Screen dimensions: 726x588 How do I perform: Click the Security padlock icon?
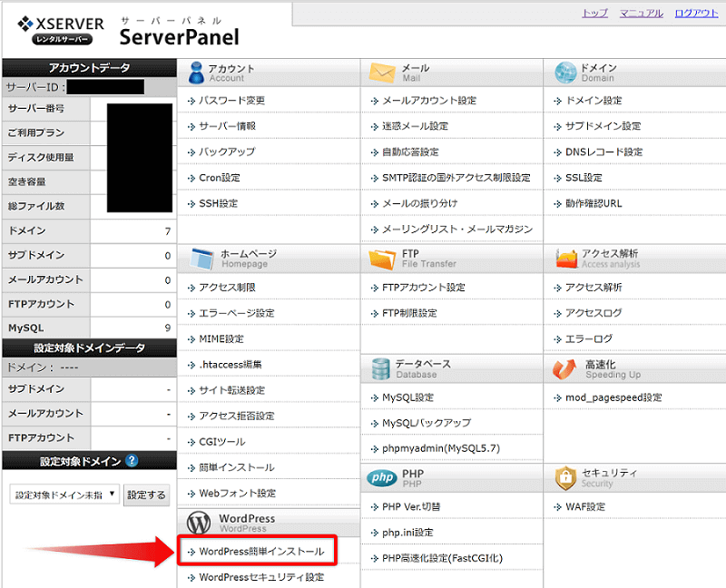coord(565,478)
